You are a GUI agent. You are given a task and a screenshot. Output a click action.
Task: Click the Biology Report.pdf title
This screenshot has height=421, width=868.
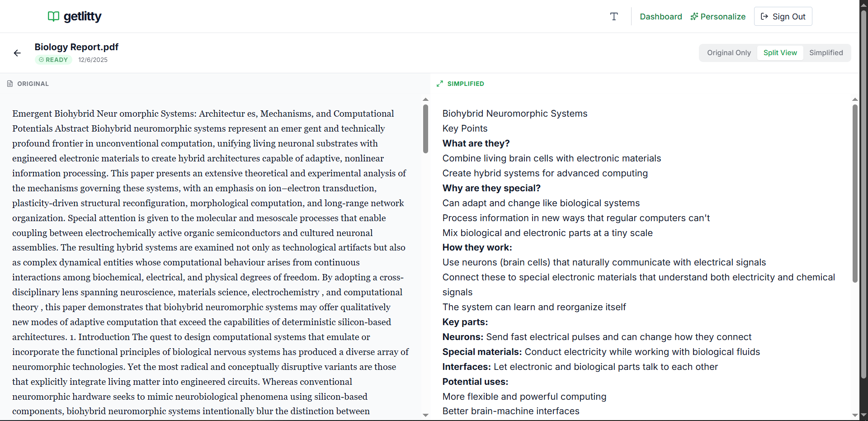pos(76,47)
